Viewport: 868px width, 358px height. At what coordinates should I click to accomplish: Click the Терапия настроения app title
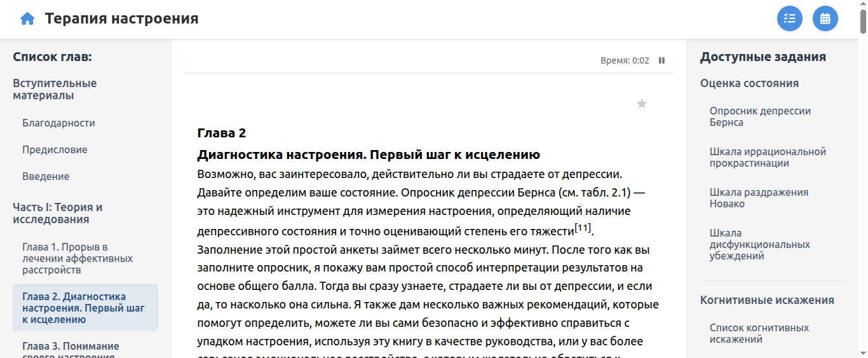point(121,18)
